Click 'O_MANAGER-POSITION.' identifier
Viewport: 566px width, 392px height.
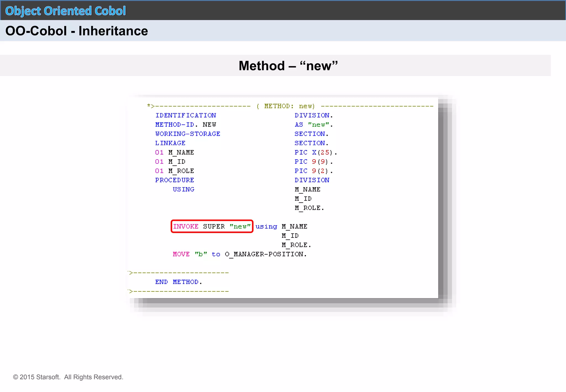pos(266,254)
